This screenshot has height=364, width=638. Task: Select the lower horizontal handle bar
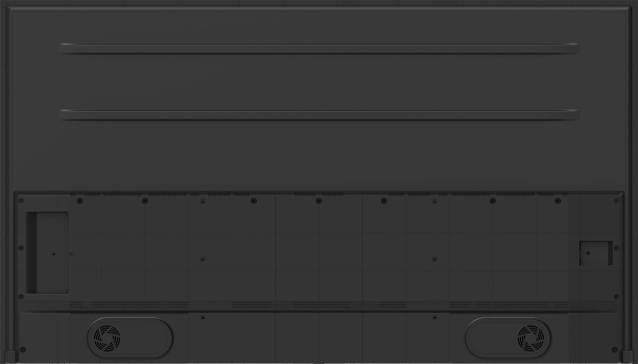click(x=319, y=115)
